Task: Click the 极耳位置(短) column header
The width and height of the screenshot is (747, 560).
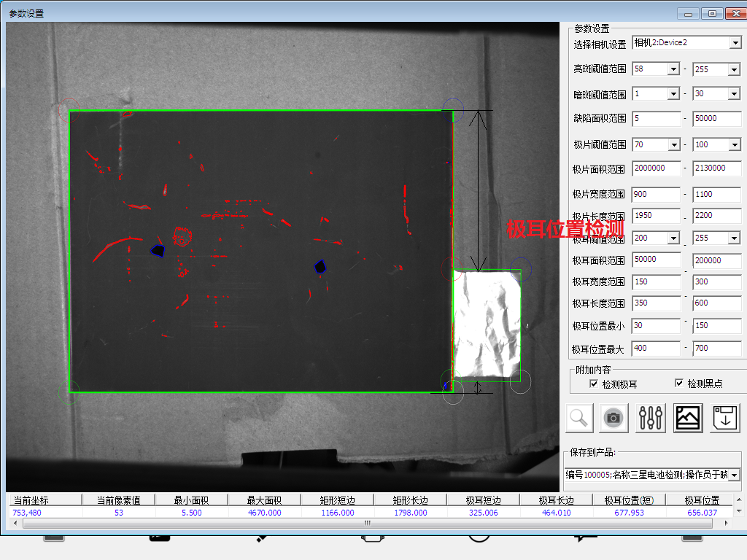Action: (x=629, y=500)
